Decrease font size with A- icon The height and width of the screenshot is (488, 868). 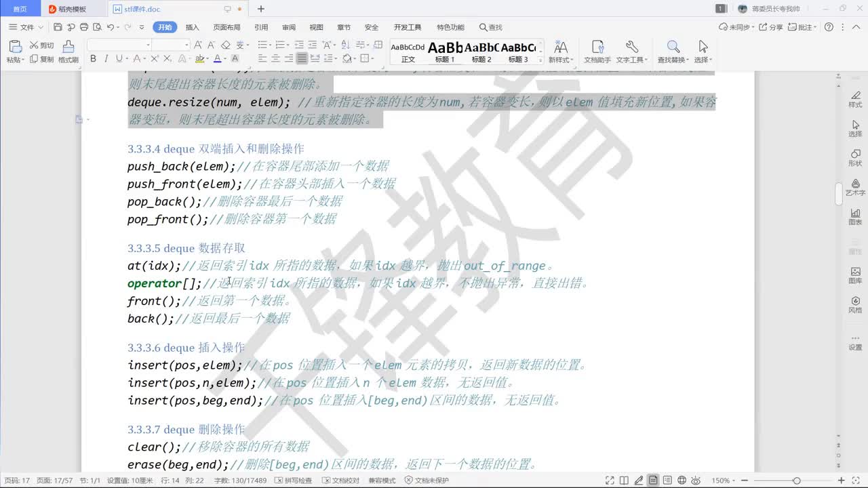[212, 45]
